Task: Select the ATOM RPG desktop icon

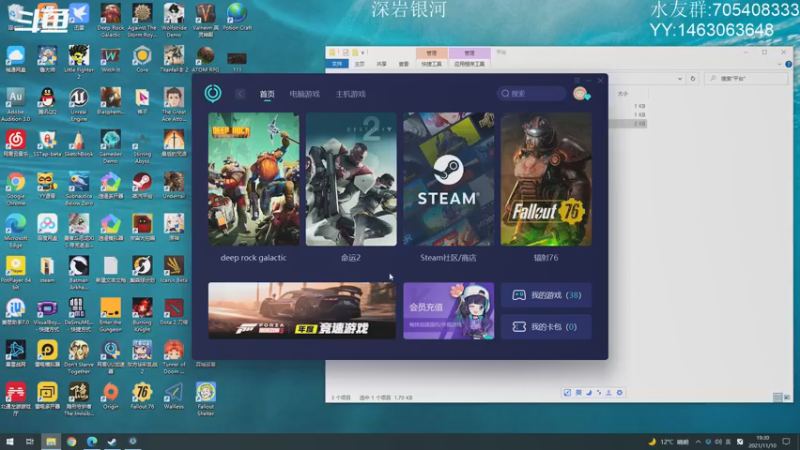Action: (206, 59)
